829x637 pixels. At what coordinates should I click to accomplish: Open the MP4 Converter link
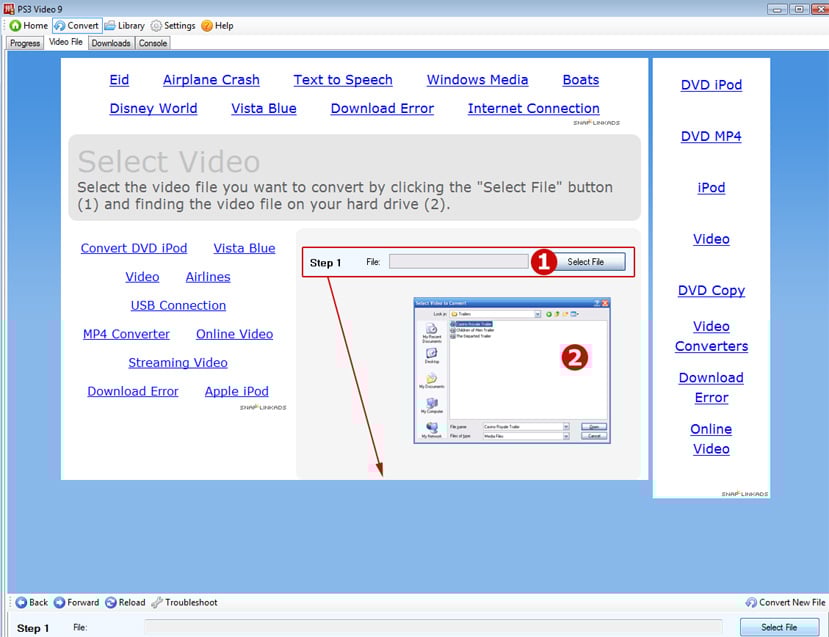pyautogui.click(x=126, y=334)
